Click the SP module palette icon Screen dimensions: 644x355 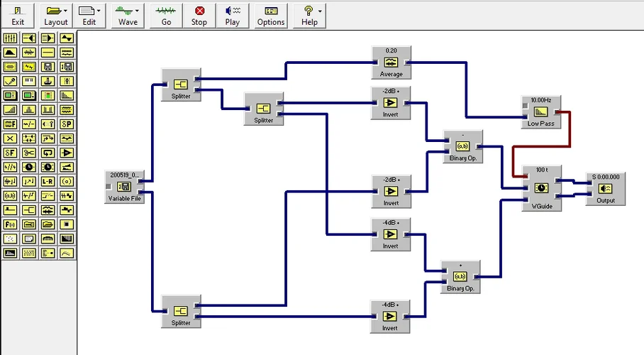67,124
